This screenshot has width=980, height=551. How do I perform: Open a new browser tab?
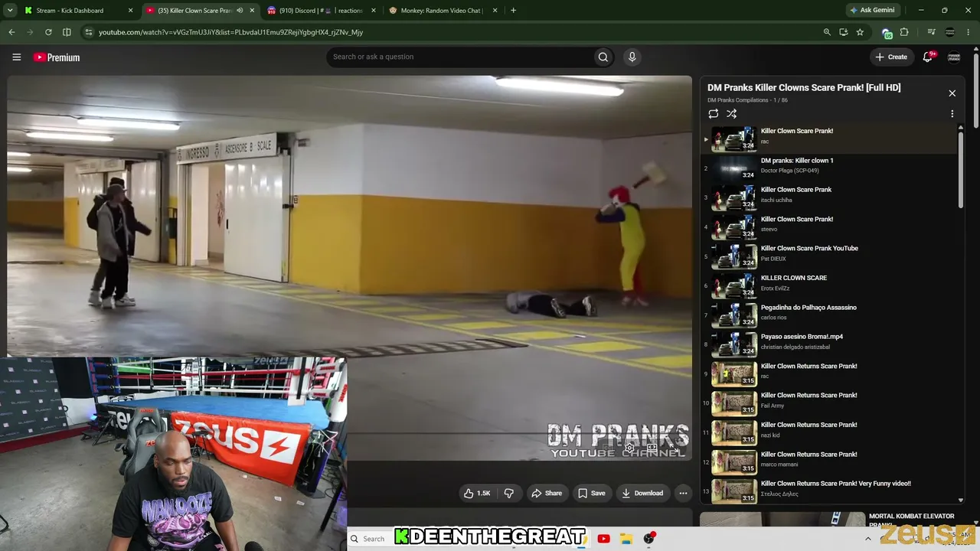tap(513, 11)
